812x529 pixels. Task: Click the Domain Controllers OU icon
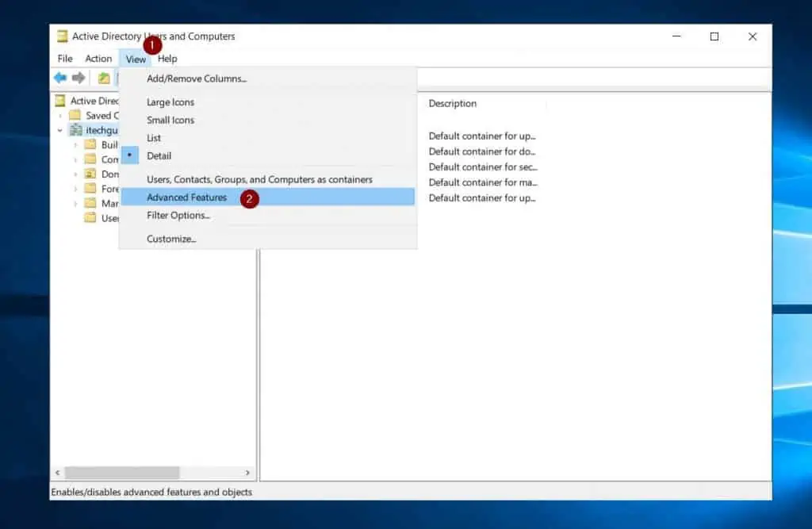click(x=90, y=174)
